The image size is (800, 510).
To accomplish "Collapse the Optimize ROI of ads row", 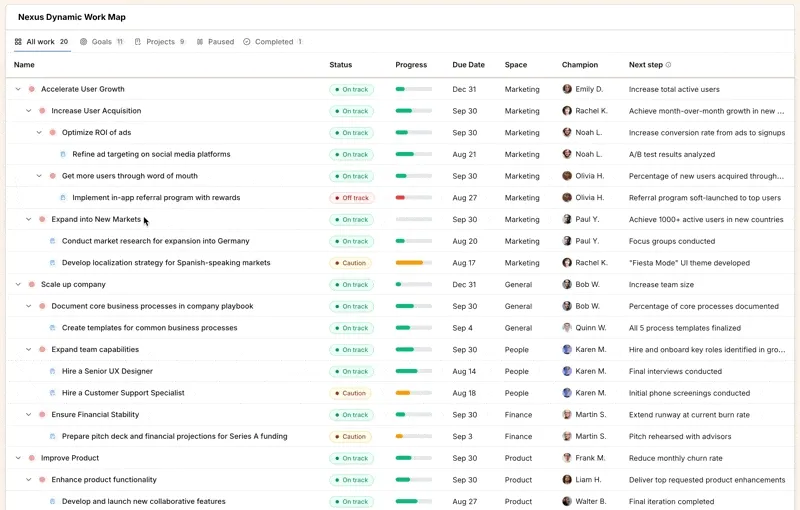I will tap(39, 133).
